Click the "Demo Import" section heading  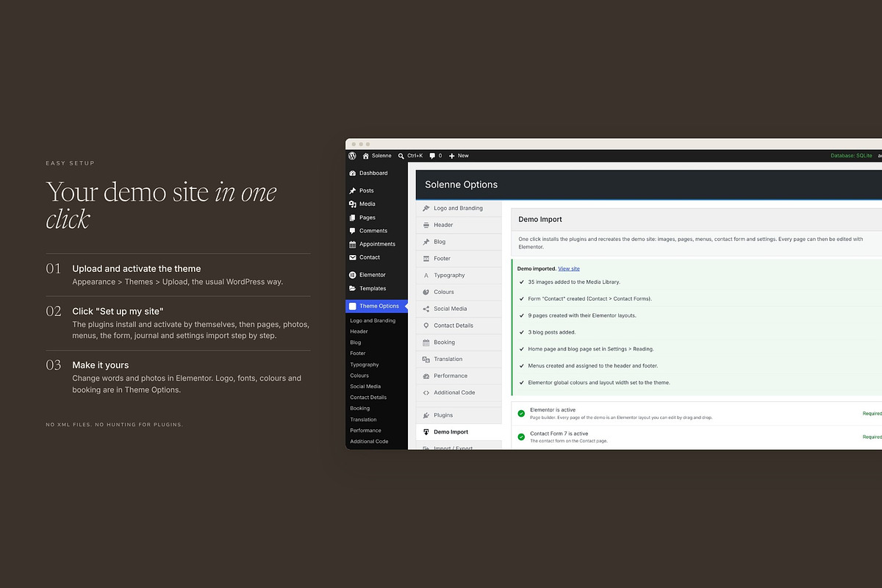pyautogui.click(x=540, y=219)
